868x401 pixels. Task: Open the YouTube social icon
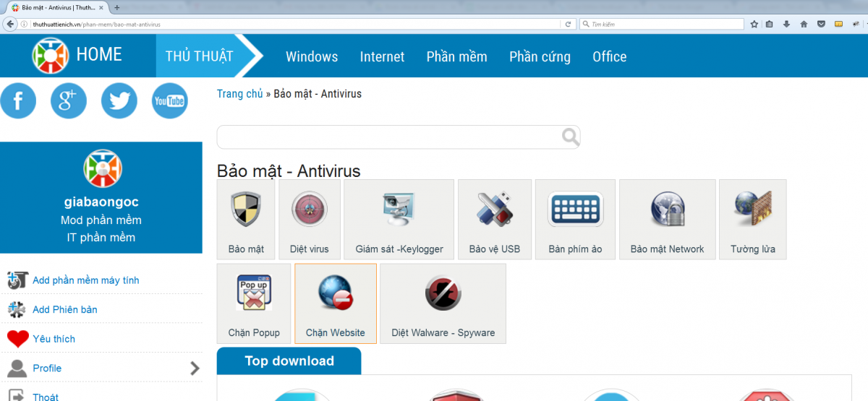[169, 101]
